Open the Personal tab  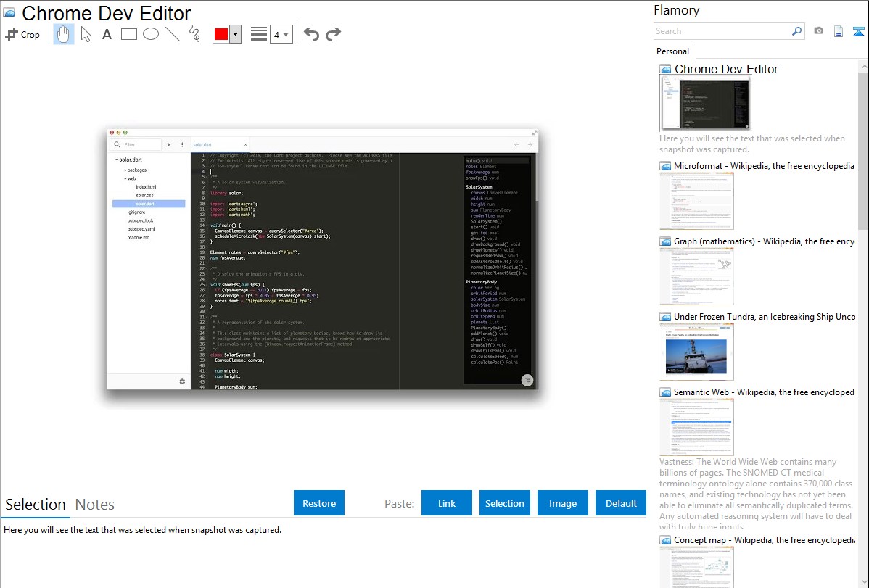672,51
